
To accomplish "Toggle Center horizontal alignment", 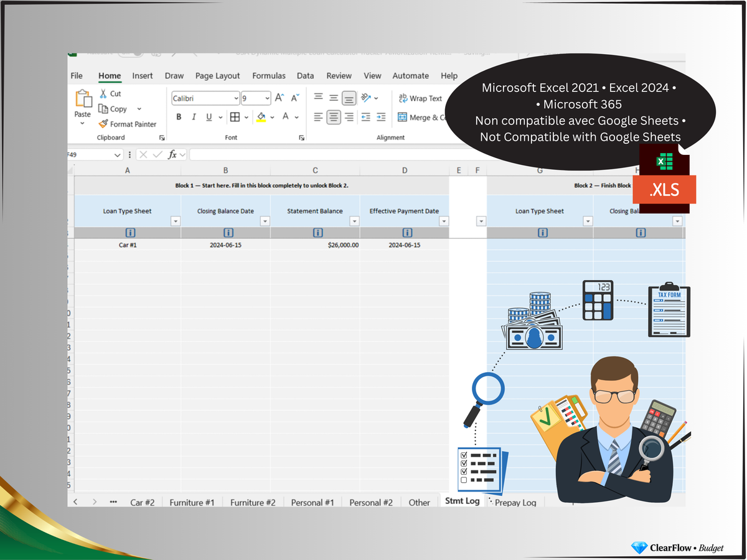I will tap(334, 117).
